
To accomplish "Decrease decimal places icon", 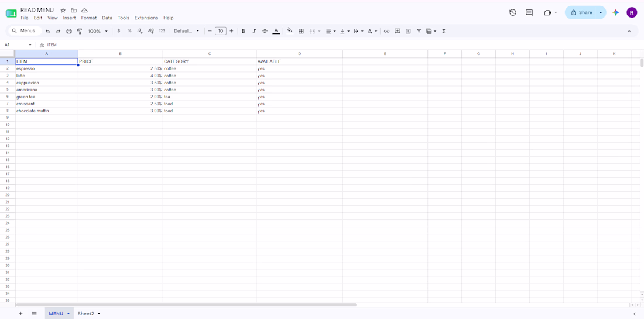I will pos(140,31).
